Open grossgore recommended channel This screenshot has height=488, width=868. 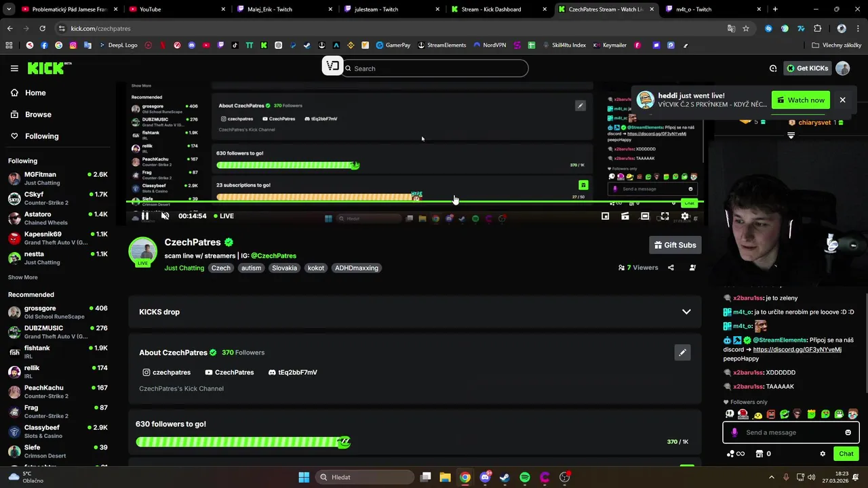coord(58,312)
